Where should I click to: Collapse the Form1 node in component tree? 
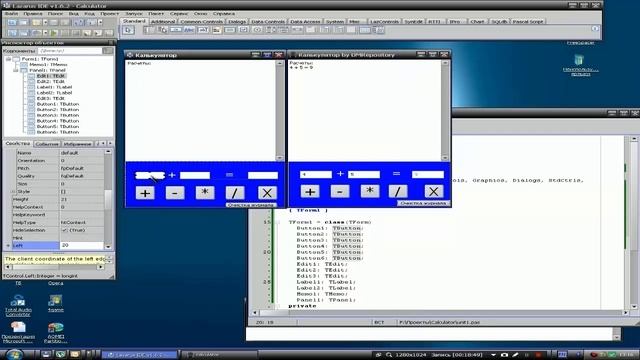(x=8, y=59)
